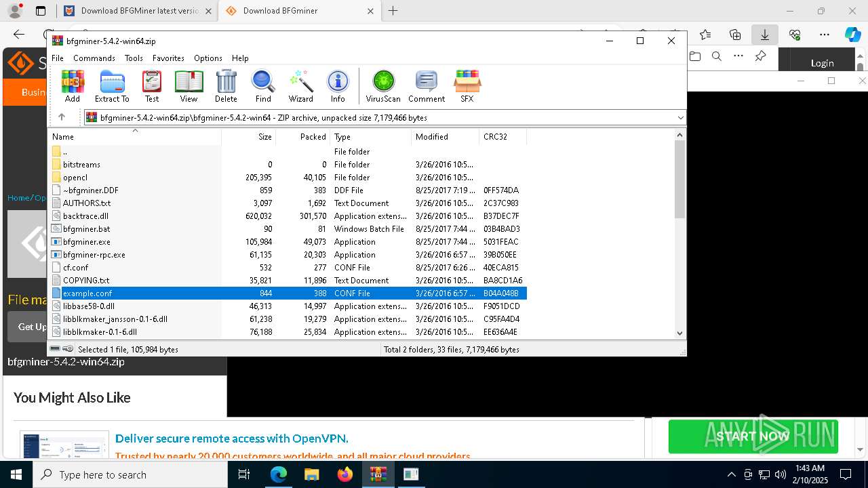Open the Favorites menu

point(168,58)
